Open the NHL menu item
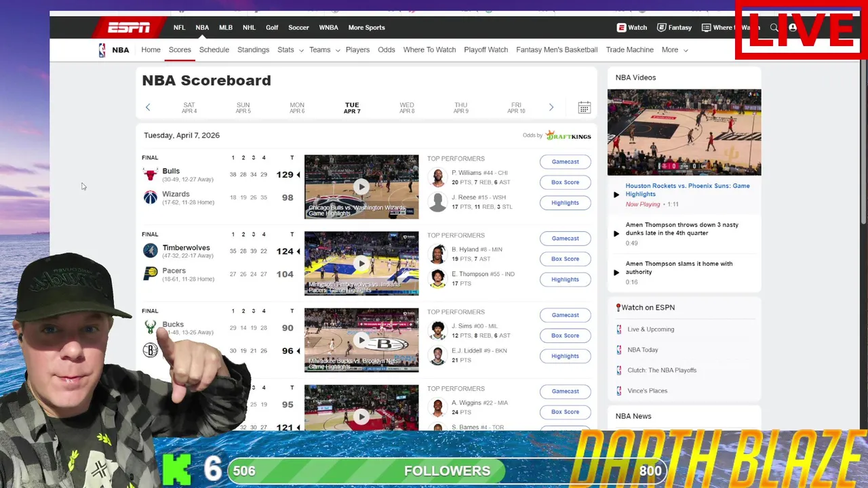Viewport: 868px width, 488px height. point(249,28)
